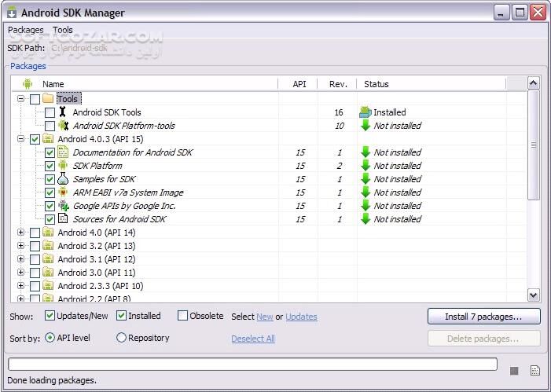This screenshot has height=392, width=551.
Task: Uncheck Documentation for Android SDK checkbox
Action: 50,152
